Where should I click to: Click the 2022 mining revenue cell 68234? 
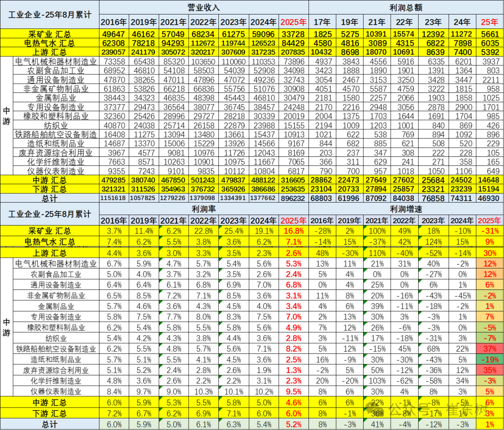203,34
